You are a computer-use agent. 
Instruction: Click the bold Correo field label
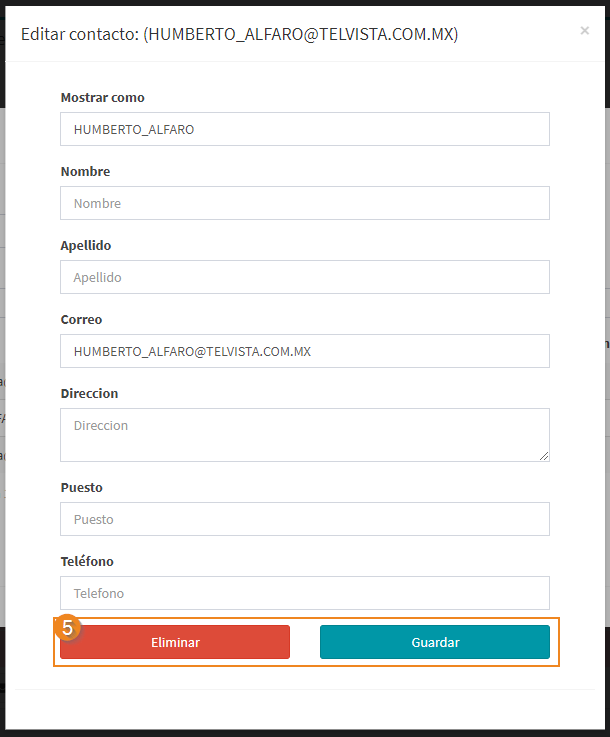point(81,320)
